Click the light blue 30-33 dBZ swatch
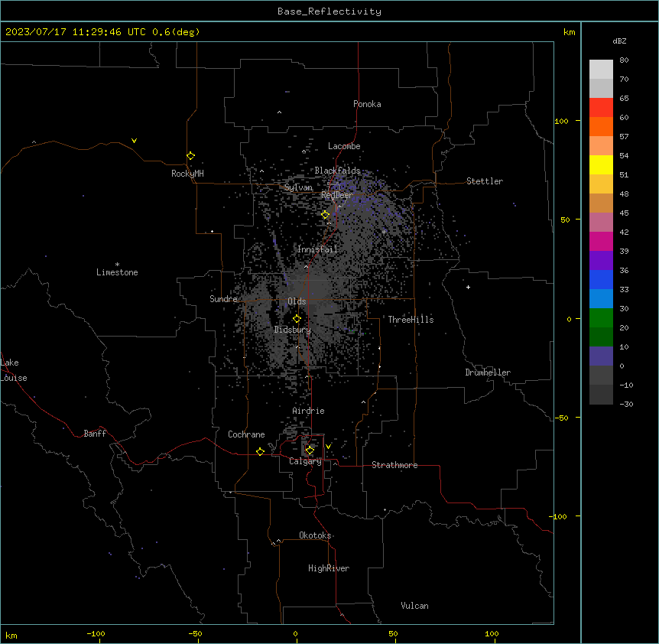This screenshot has height=644, width=659. coord(601,298)
